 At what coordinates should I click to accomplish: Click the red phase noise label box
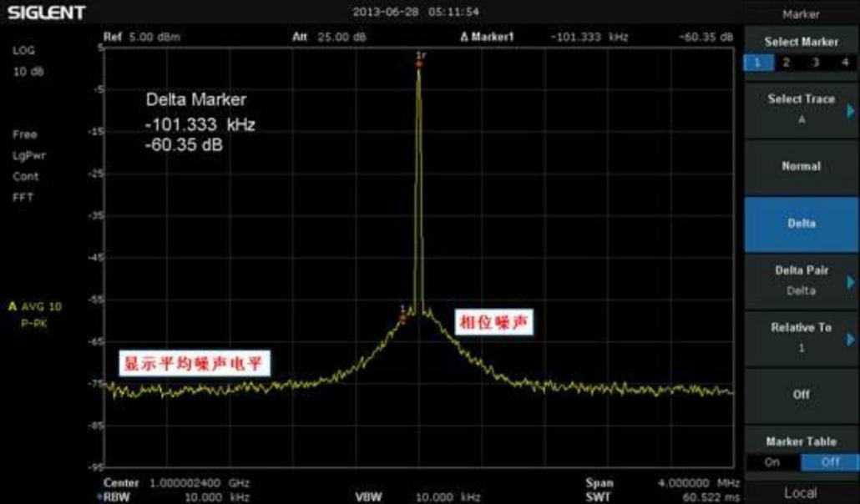point(493,322)
